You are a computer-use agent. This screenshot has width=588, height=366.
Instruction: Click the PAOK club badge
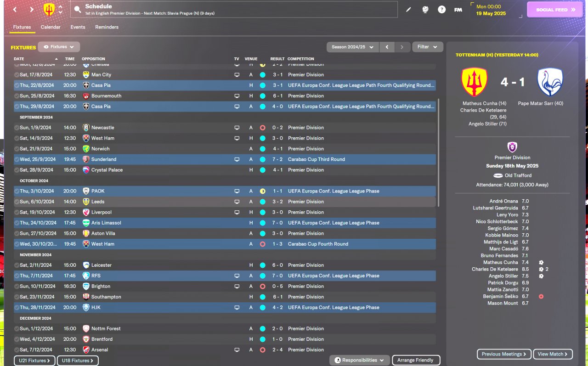(86, 191)
